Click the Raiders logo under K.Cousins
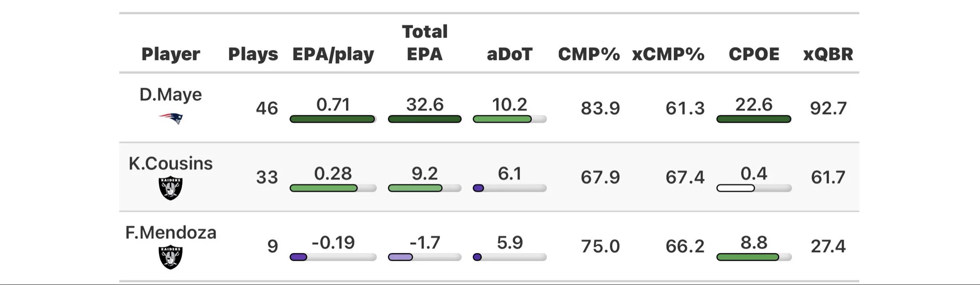 (x=171, y=188)
